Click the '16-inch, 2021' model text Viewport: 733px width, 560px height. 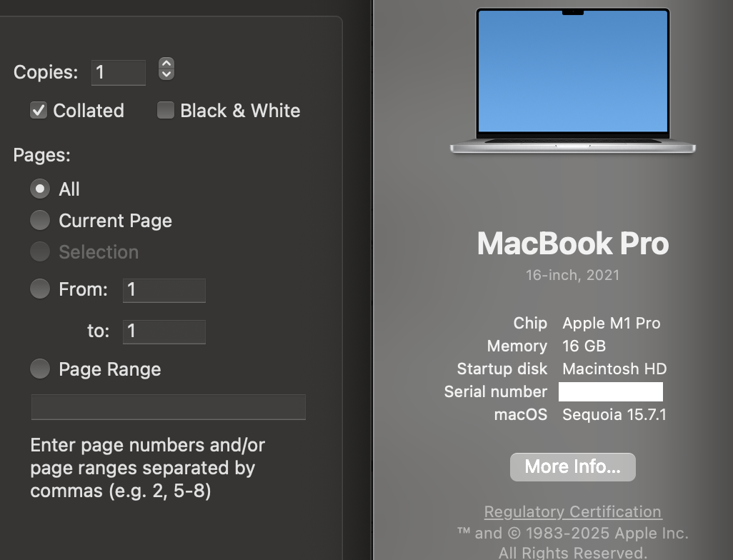pos(573,275)
